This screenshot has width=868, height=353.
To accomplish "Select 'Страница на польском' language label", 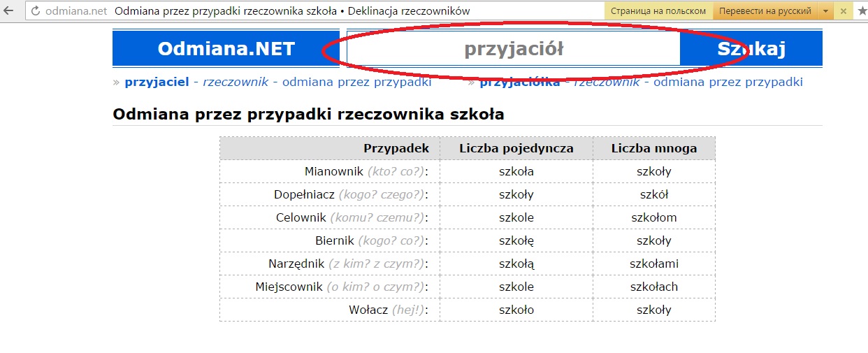I will click(658, 11).
